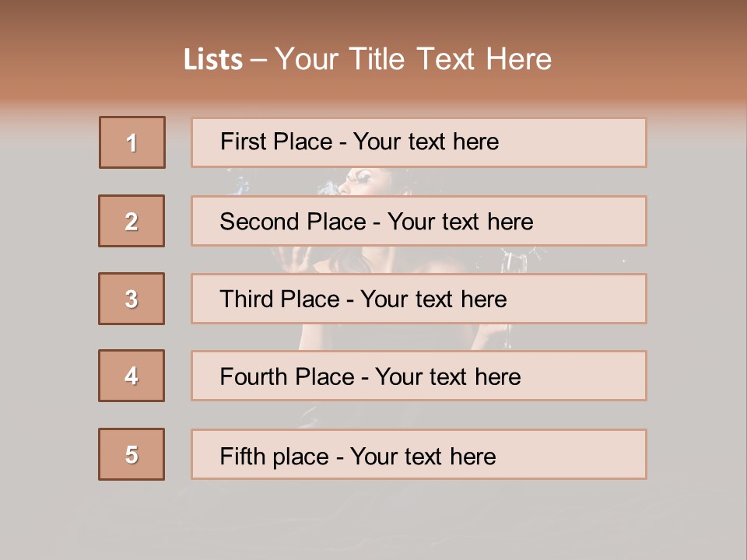Select the number 4 square
This screenshot has width=747, height=560.
click(132, 376)
